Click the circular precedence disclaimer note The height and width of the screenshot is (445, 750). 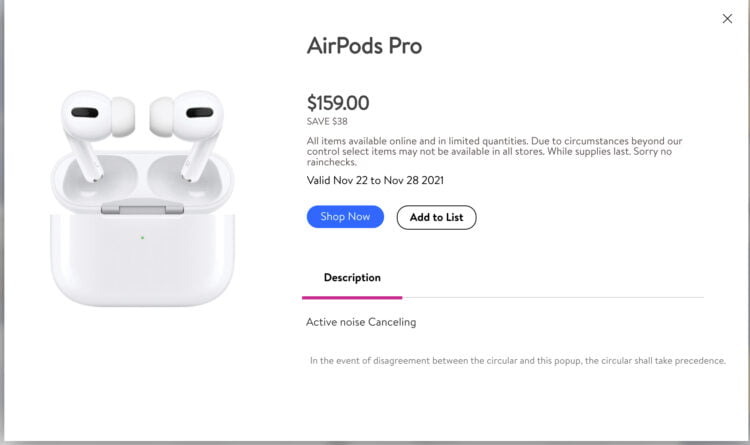[x=517, y=361]
